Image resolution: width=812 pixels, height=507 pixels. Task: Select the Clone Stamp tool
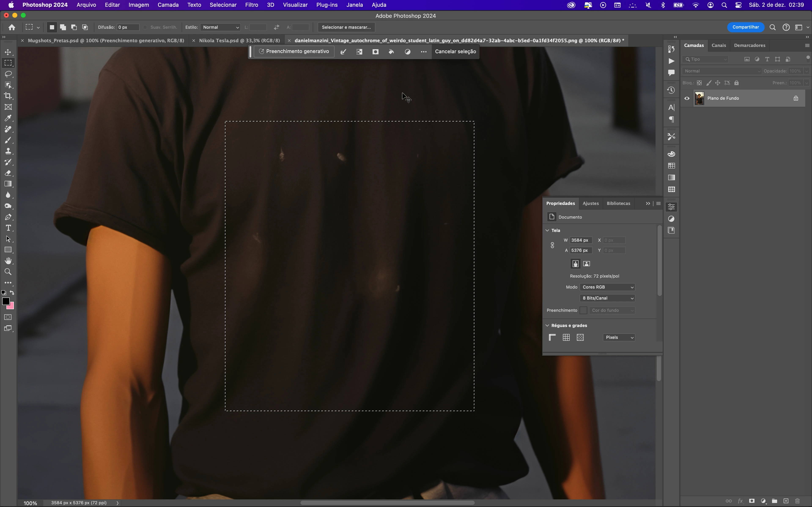tap(8, 151)
